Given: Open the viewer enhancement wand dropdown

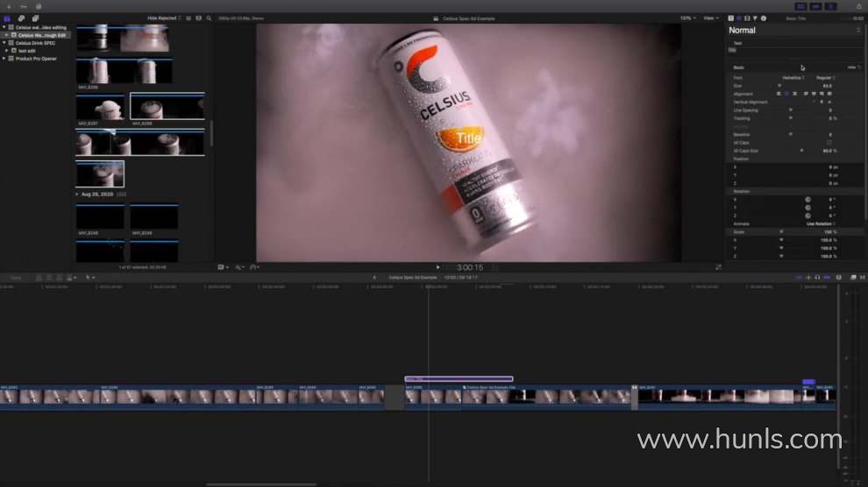Looking at the screenshot, I should (x=239, y=267).
